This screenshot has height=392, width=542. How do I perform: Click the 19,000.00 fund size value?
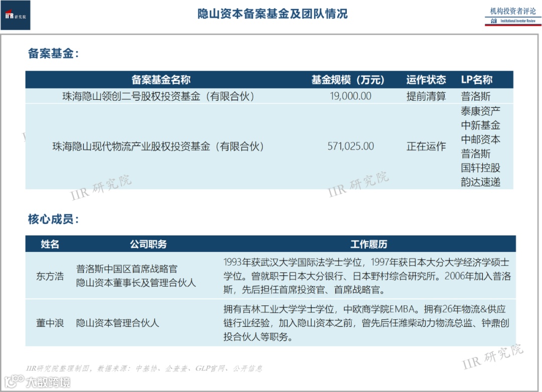click(350, 96)
